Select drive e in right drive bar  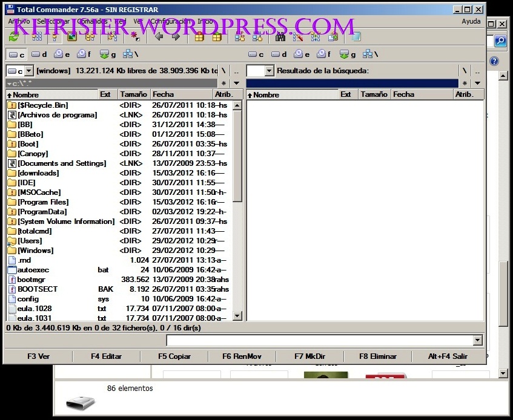302,54
